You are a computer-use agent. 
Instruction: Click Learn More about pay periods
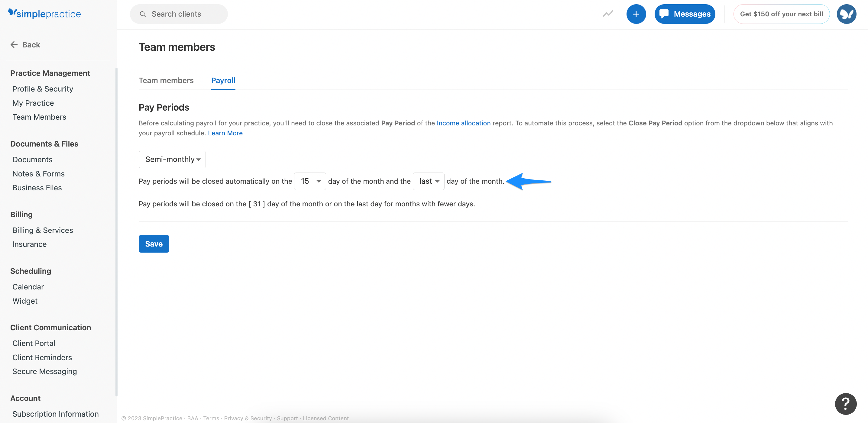click(x=225, y=133)
